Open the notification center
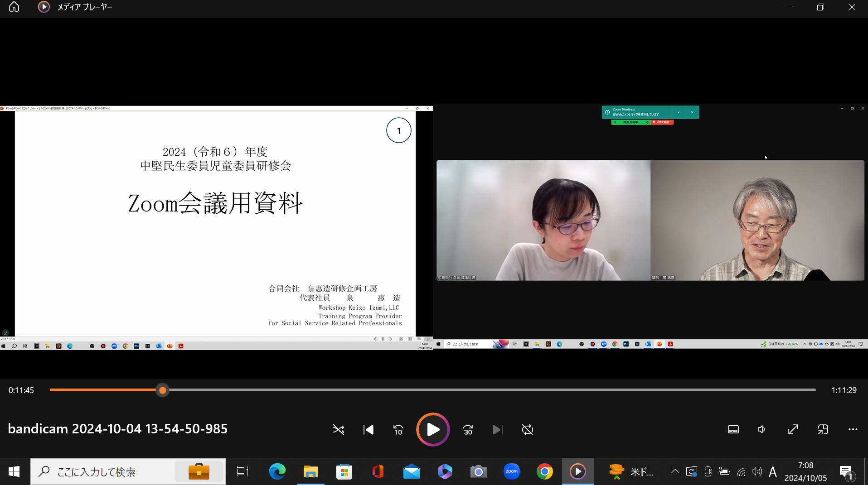 (846, 472)
